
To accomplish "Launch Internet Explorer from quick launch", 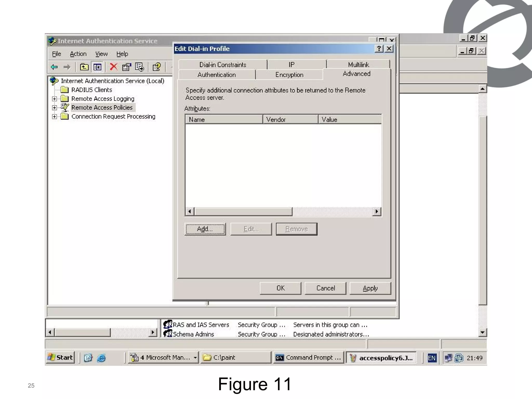I will (101, 358).
